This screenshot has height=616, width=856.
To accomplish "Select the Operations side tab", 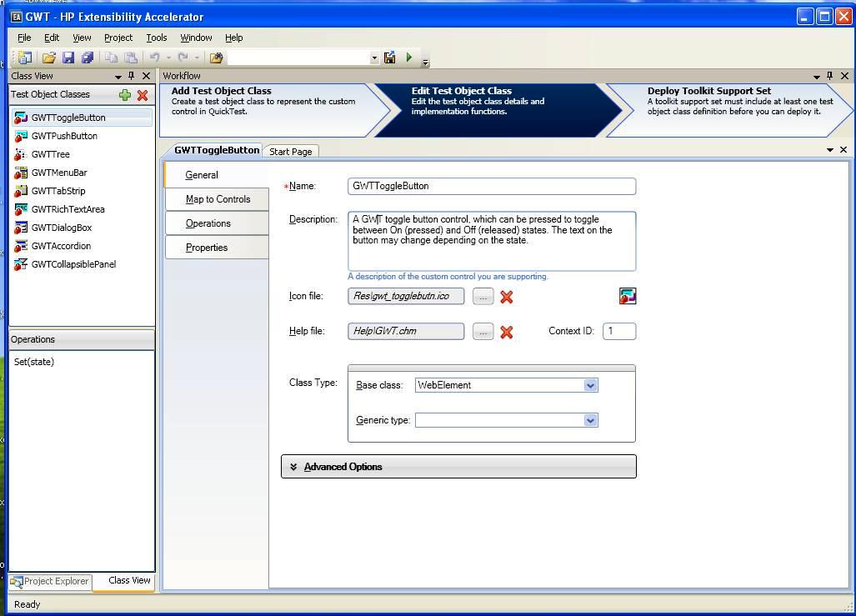I will [218, 223].
